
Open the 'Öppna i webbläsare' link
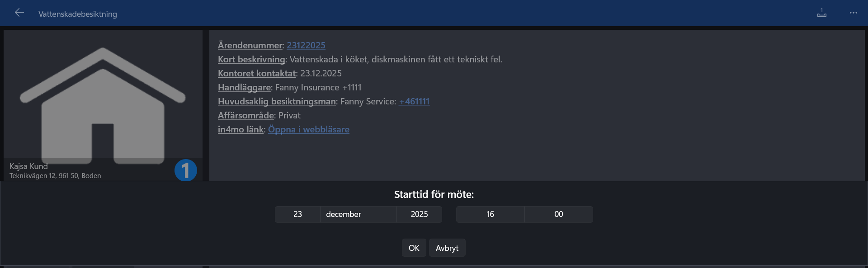point(308,129)
